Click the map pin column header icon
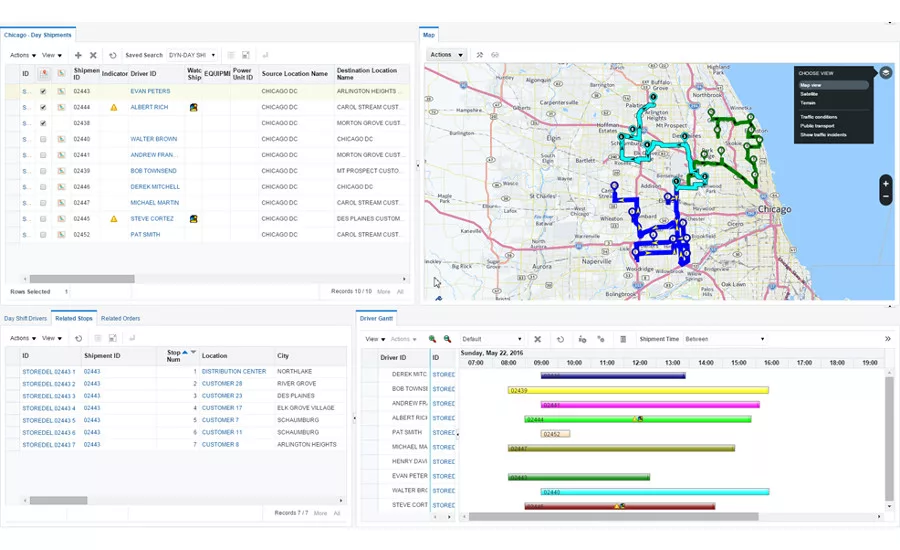This screenshot has height=550, width=900. coord(44,73)
